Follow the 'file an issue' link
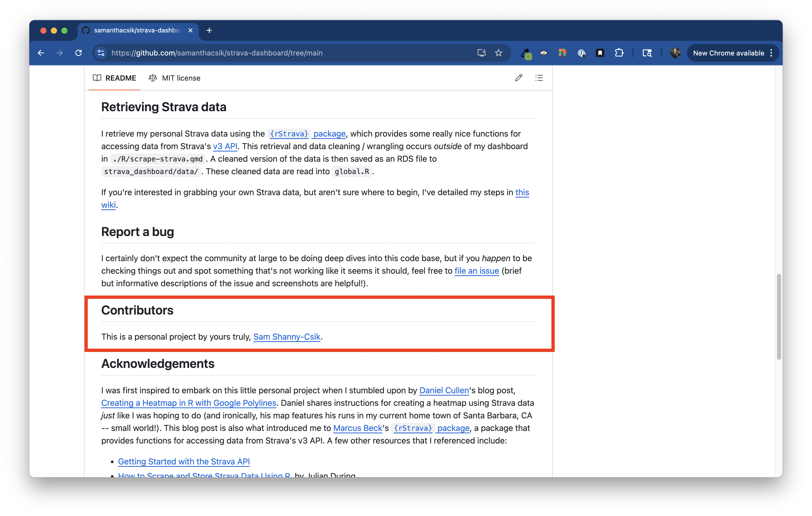This screenshot has height=516, width=812. (x=476, y=271)
